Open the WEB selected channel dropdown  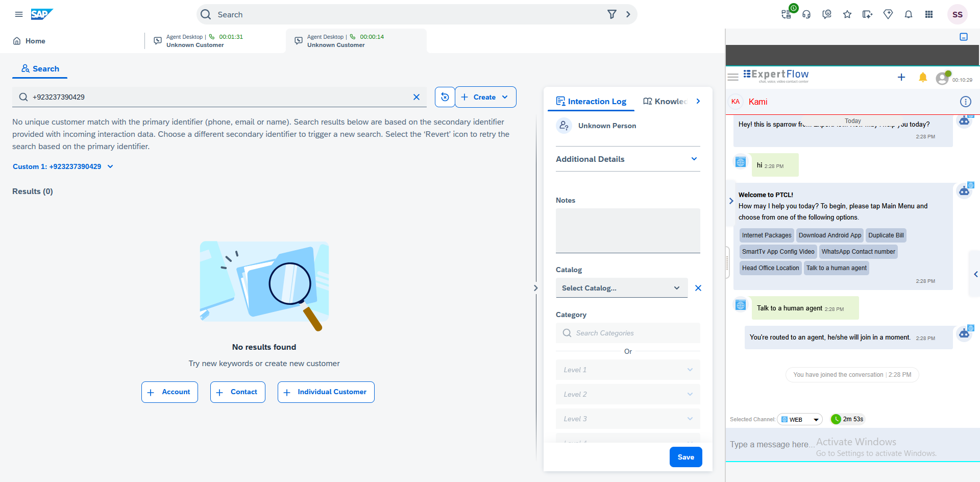pyautogui.click(x=800, y=420)
